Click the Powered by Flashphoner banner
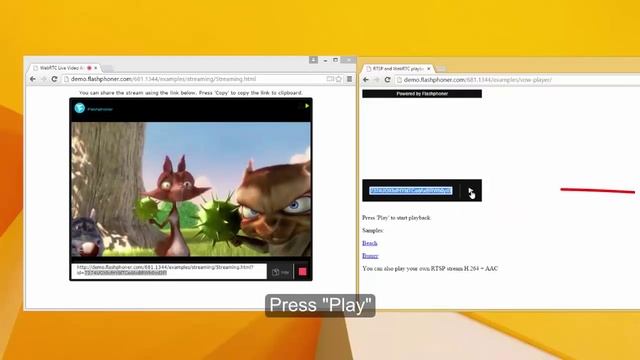 tap(422, 94)
